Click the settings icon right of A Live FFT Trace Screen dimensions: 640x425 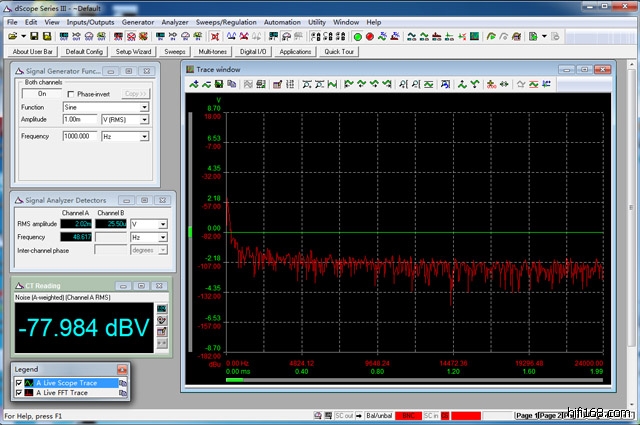[x=124, y=393]
